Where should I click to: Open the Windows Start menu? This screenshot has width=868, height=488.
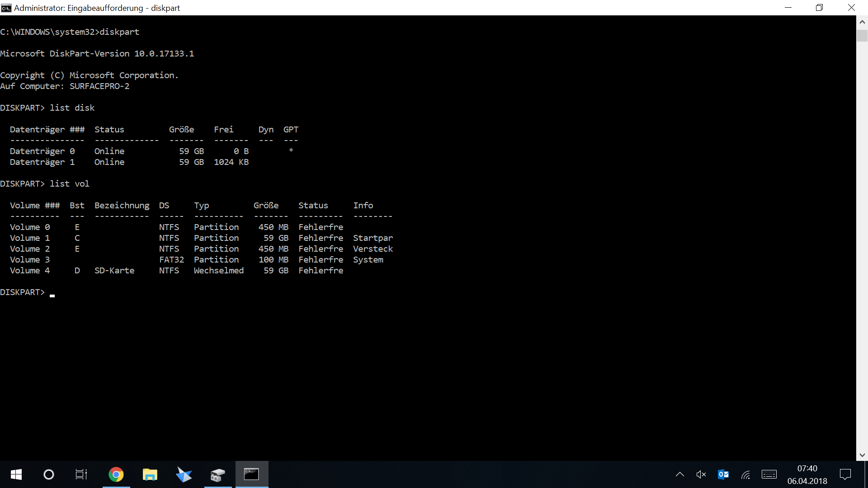16,474
